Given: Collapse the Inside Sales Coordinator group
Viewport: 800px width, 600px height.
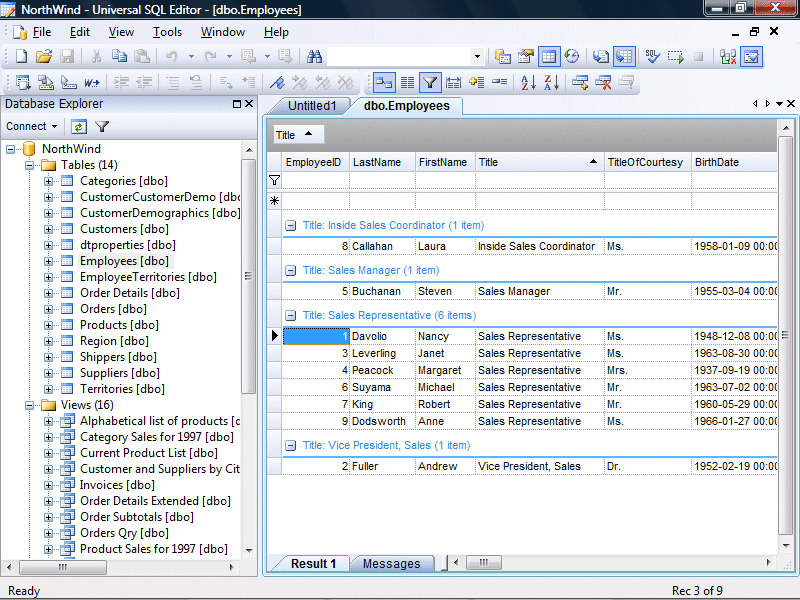Looking at the screenshot, I should [x=290, y=226].
